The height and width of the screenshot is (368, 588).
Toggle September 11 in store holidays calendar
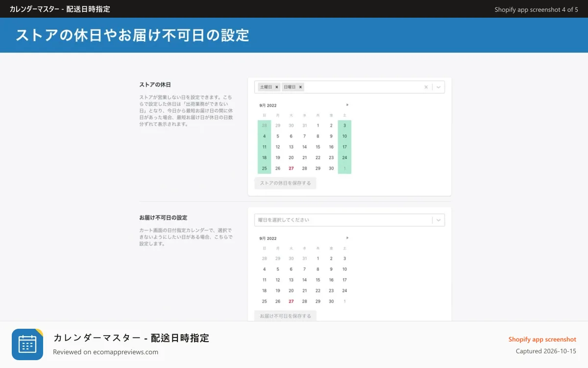[264, 147]
